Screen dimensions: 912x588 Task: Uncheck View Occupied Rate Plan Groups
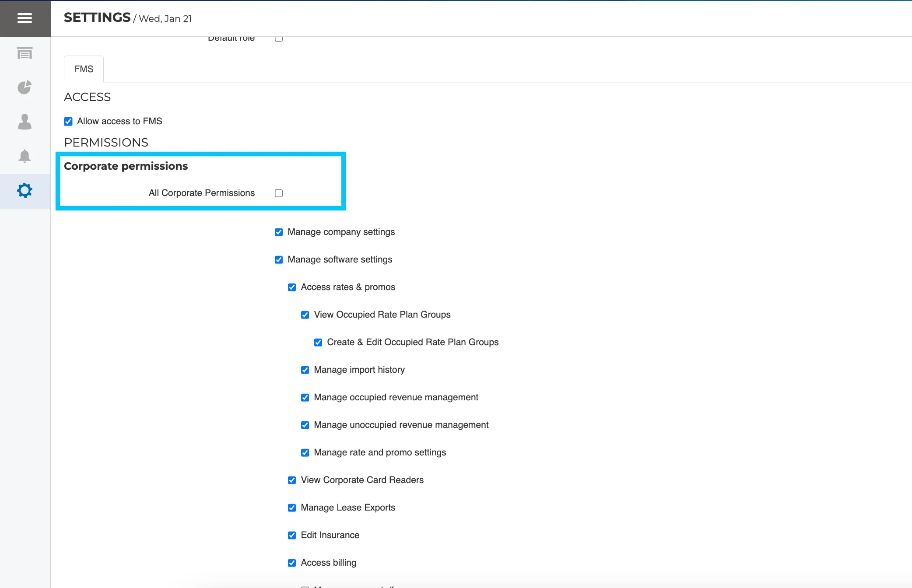tap(305, 315)
